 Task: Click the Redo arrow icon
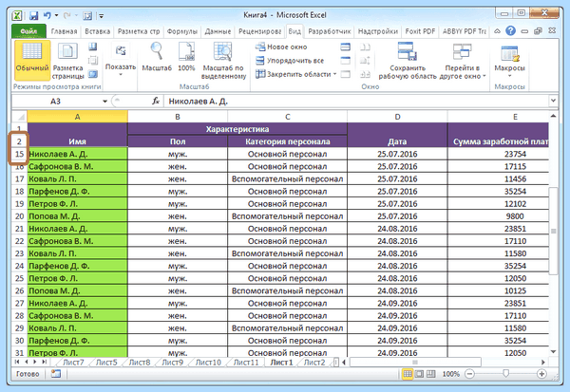click(x=66, y=15)
